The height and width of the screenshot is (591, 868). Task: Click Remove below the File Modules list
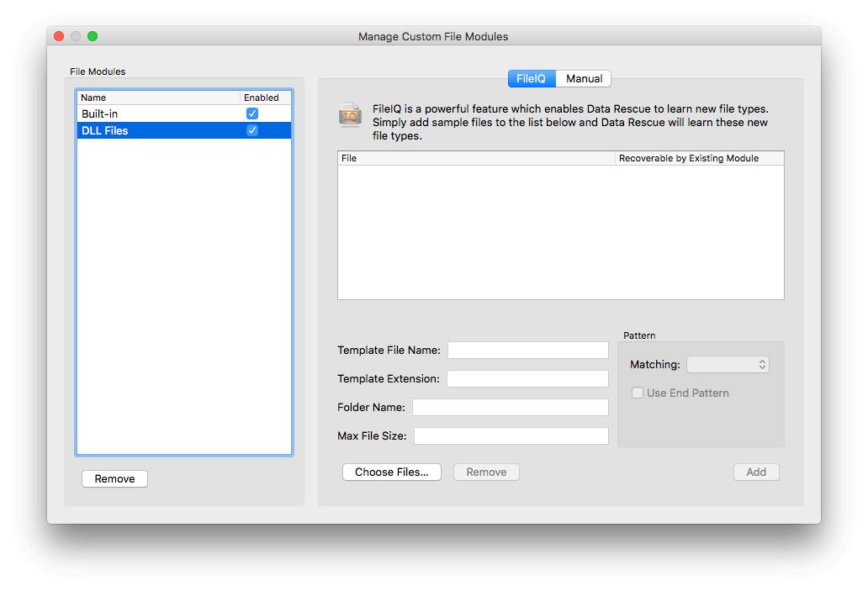coord(114,478)
